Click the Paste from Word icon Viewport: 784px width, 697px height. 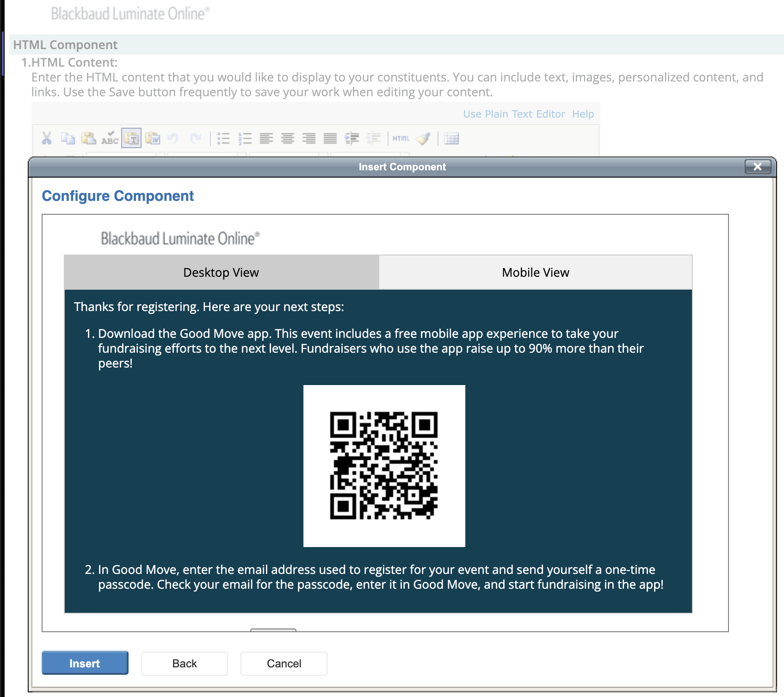[153, 138]
